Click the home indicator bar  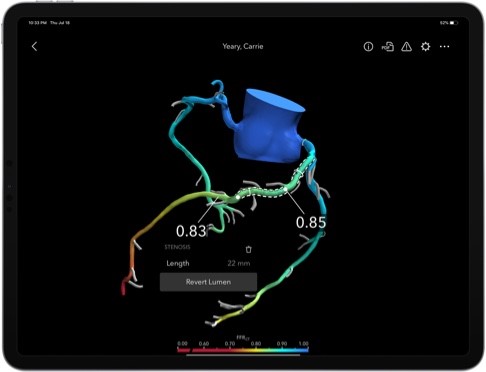click(x=243, y=355)
